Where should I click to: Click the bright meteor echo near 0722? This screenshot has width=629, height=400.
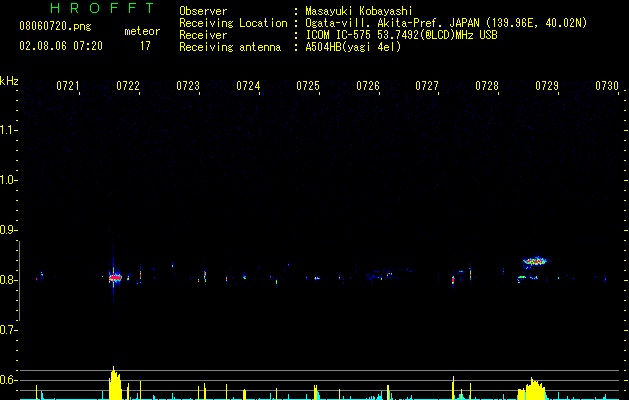[115, 277]
